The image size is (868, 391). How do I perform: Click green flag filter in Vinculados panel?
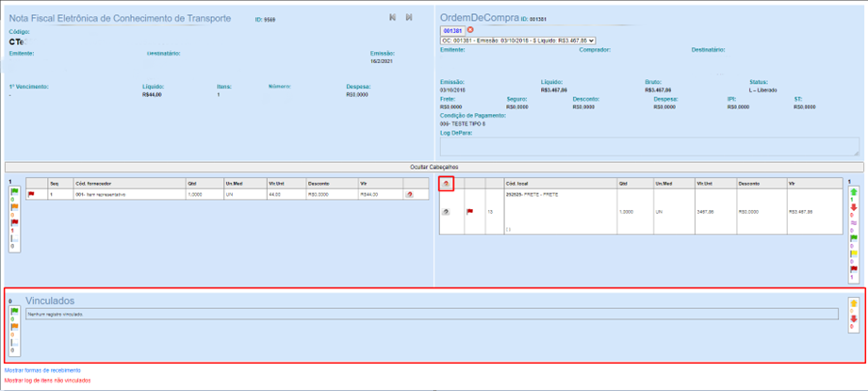[14, 311]
